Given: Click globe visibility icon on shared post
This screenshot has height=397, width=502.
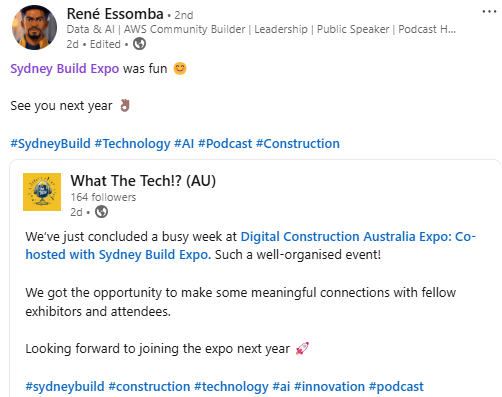Looking at the screenshot, I should (x=101, y=212).
